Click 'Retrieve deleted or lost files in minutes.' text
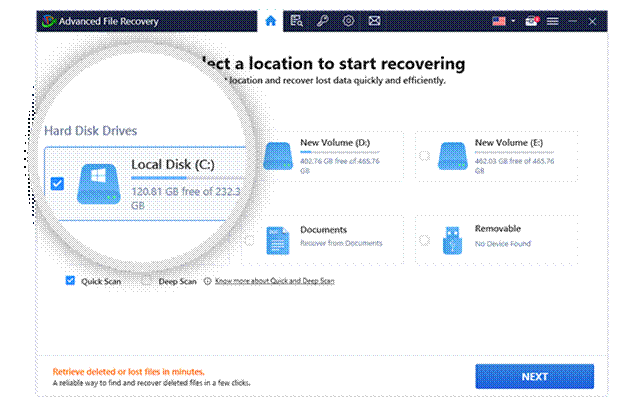 pos(129,372)
